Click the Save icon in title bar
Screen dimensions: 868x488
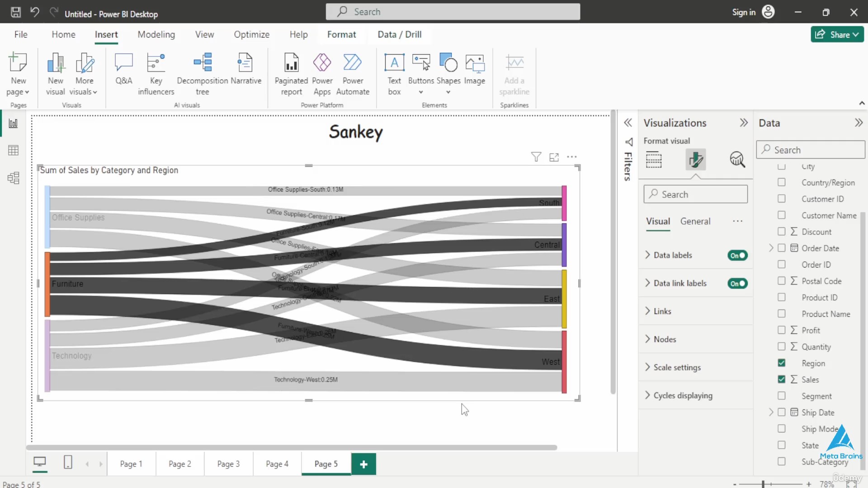pyautogui.click(x=16, y=12)
